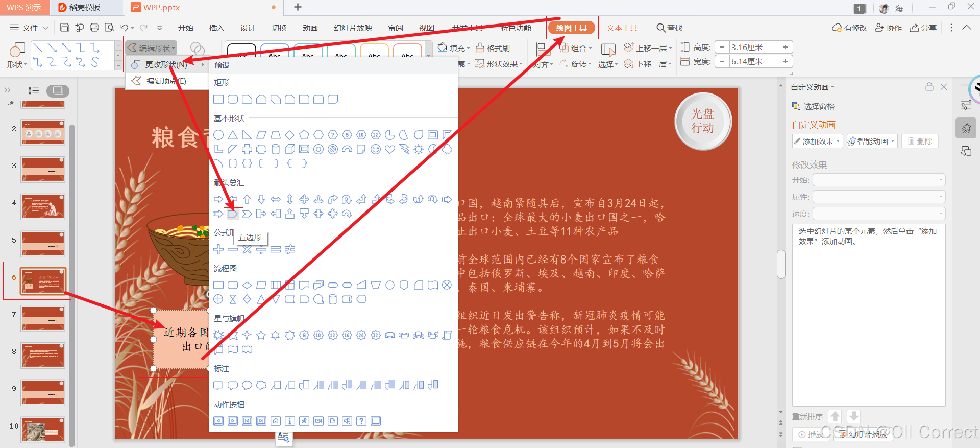Screen dimensions: 980x448
Task: Pick the rectangular callout shape under 标注
Action: pos(218,385)
